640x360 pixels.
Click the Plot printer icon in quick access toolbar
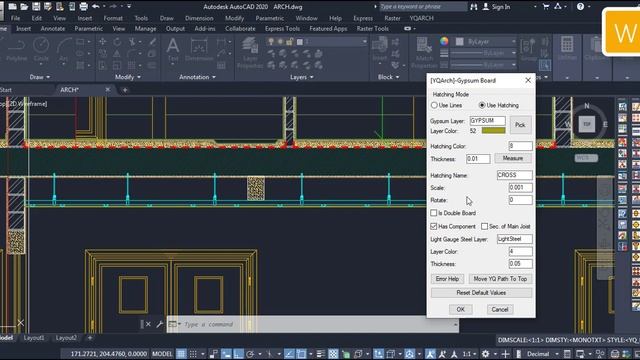tap(84, 6)
